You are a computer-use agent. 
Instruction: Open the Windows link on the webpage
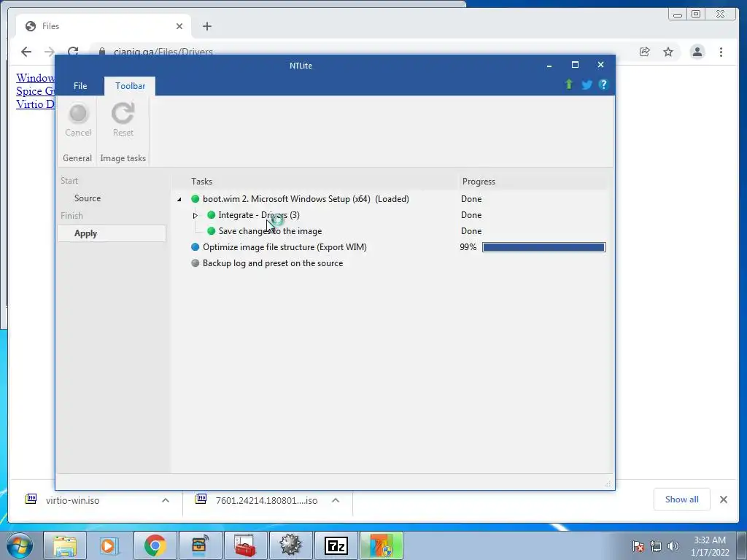click(35, 77)
